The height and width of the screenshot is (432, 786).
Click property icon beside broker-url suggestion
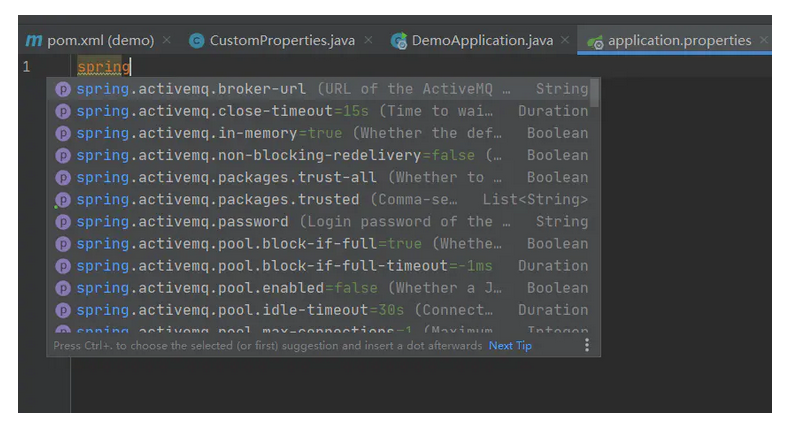coord(63,90)
